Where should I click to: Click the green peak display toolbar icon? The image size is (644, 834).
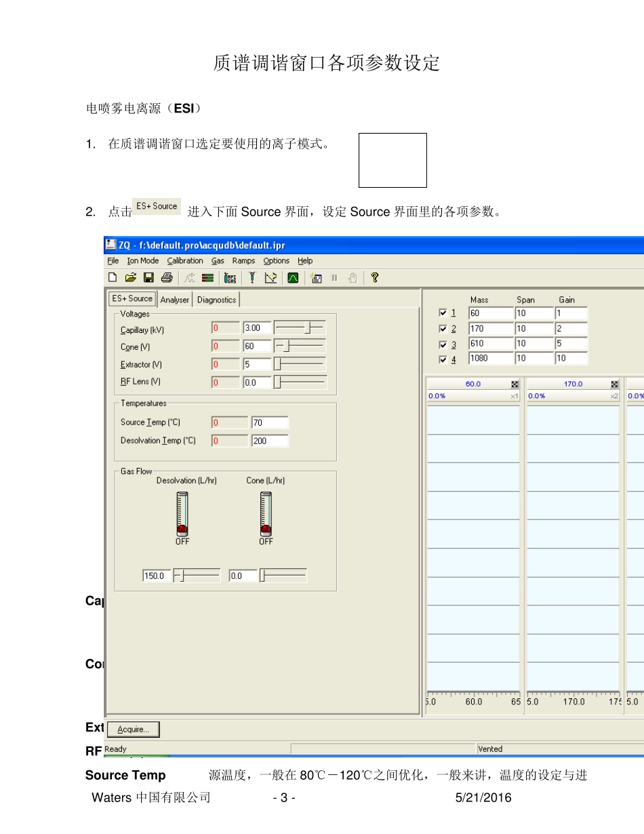point(293,277)
